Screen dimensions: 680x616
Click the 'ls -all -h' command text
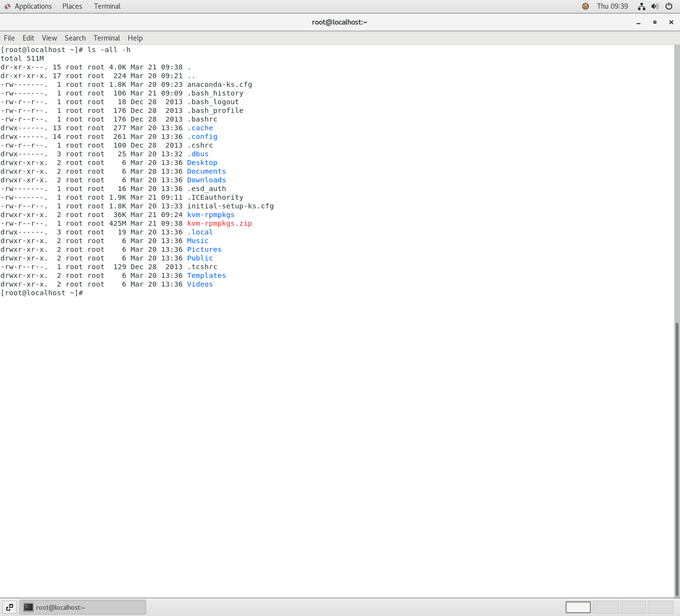109,50
